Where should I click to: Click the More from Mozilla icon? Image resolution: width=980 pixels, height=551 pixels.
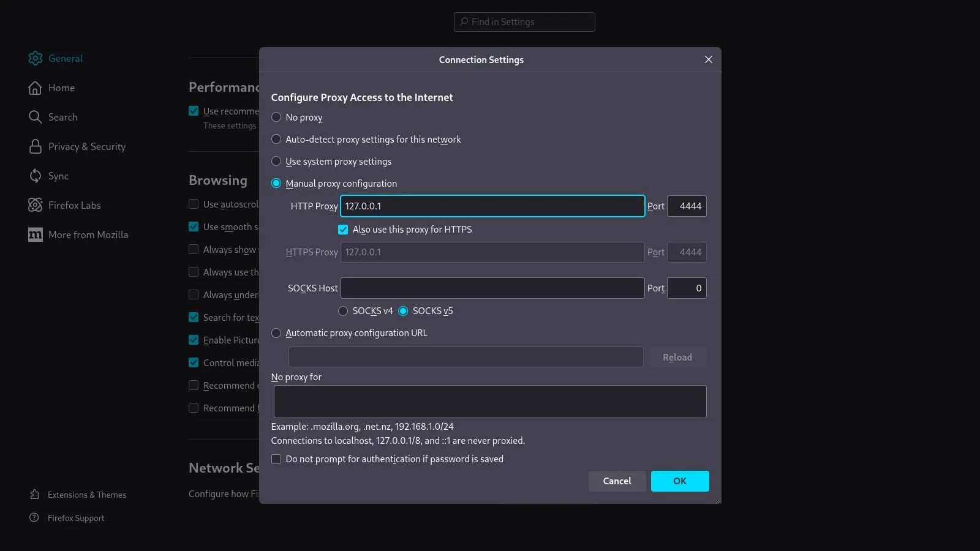36,234
